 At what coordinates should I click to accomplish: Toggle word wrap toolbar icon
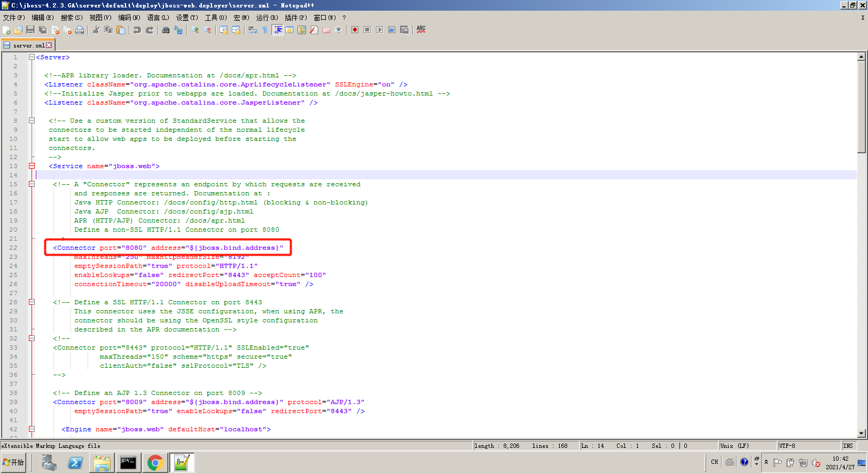point(253,30)
